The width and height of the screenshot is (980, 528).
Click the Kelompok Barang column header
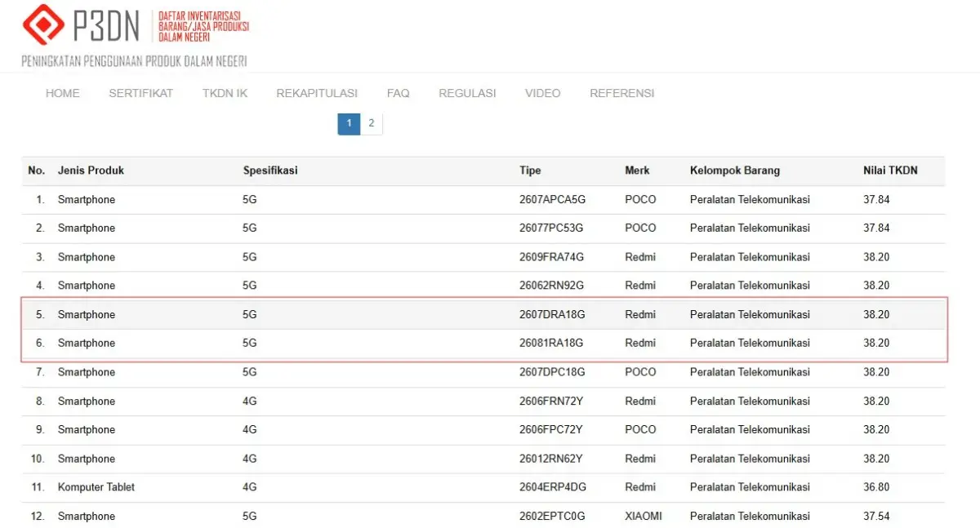(735, 171)
